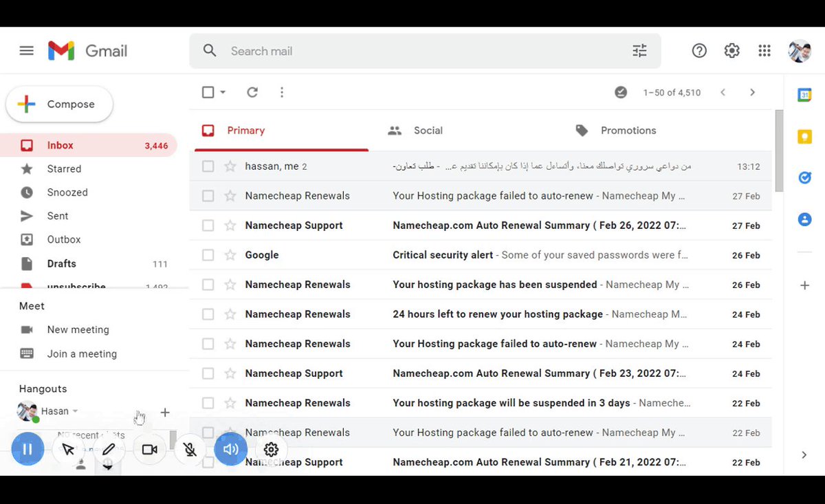Image resolution: width=825 pixels, height=504 pixels.
Task: Click the Hangouts chat list scrollbar
Action: click(x=173, y=441)
